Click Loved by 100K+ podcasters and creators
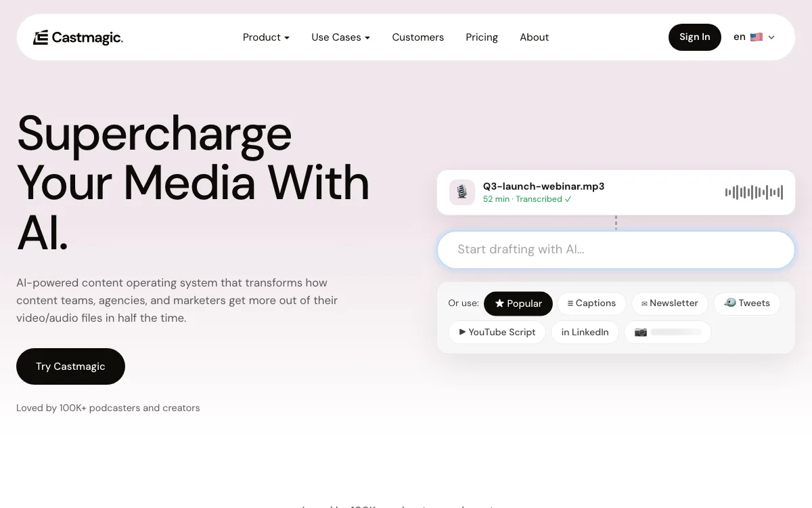Image resolution: width=812 pixels, height=508 pixels. (x=108, y=408)
